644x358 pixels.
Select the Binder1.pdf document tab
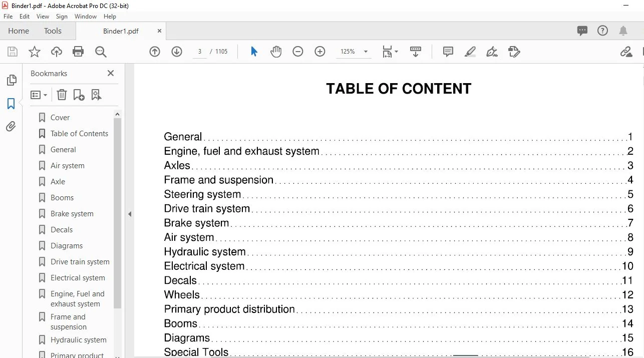(x=121, y=31)
